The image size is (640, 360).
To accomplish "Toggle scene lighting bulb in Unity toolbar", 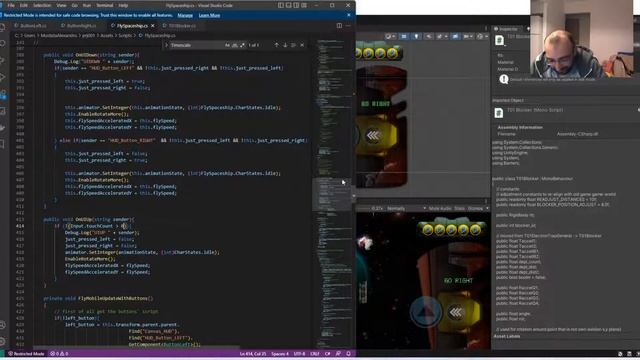I will pyautogui.click(x=416, y=36).
